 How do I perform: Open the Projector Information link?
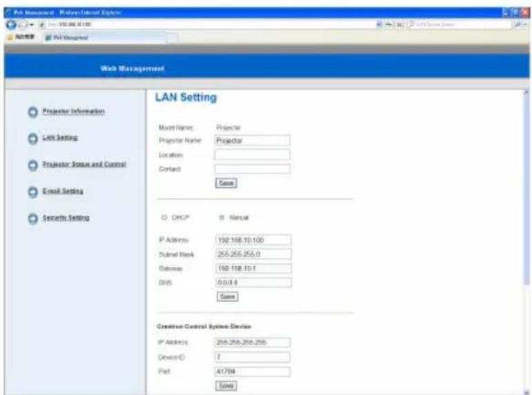73,111
